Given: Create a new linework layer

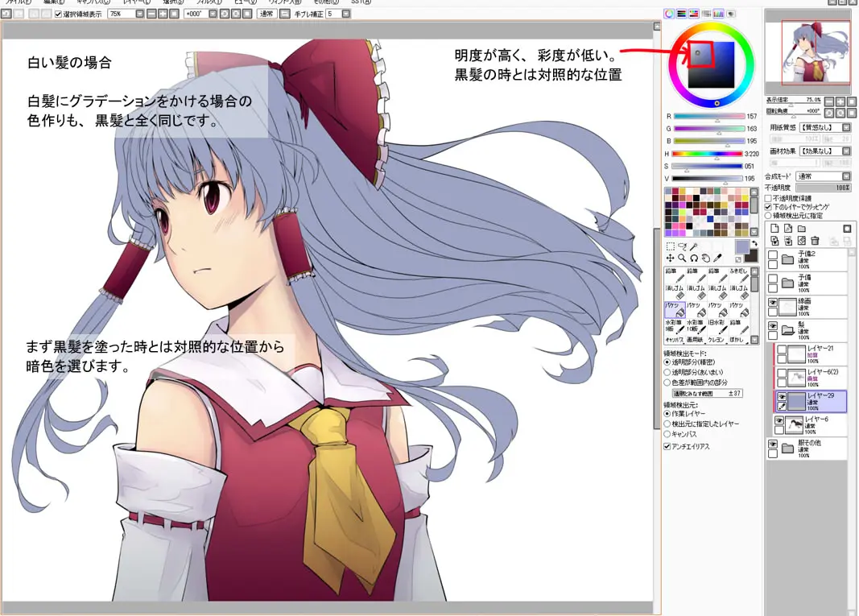Looking at the screenshot, I should 788,229.
